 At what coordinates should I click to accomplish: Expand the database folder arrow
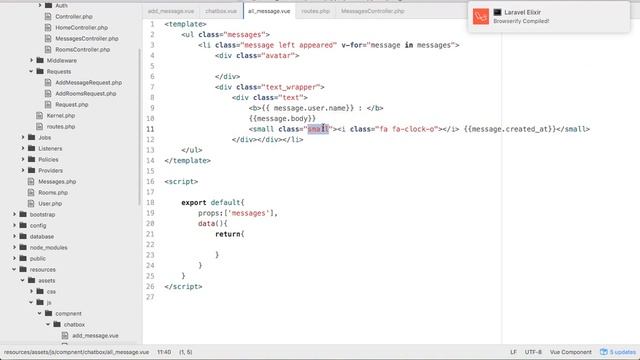click(x=14, y=236)
